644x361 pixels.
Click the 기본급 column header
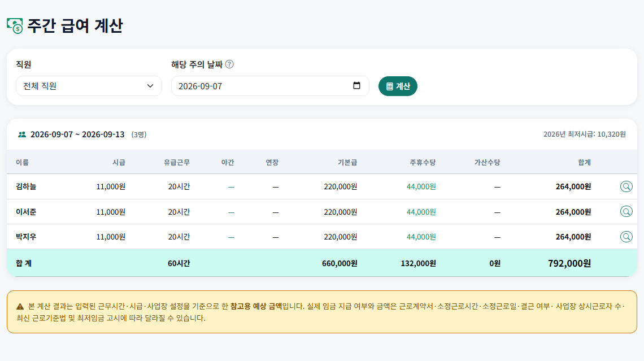347,162
